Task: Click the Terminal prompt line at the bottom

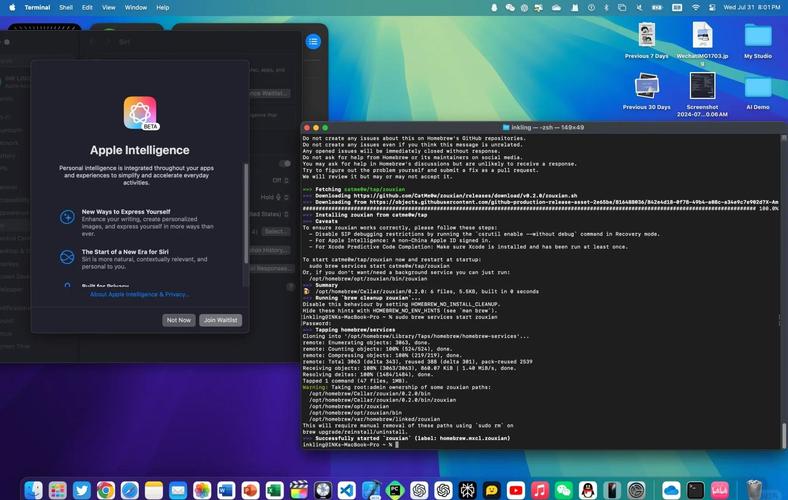Action: [350, 445]
